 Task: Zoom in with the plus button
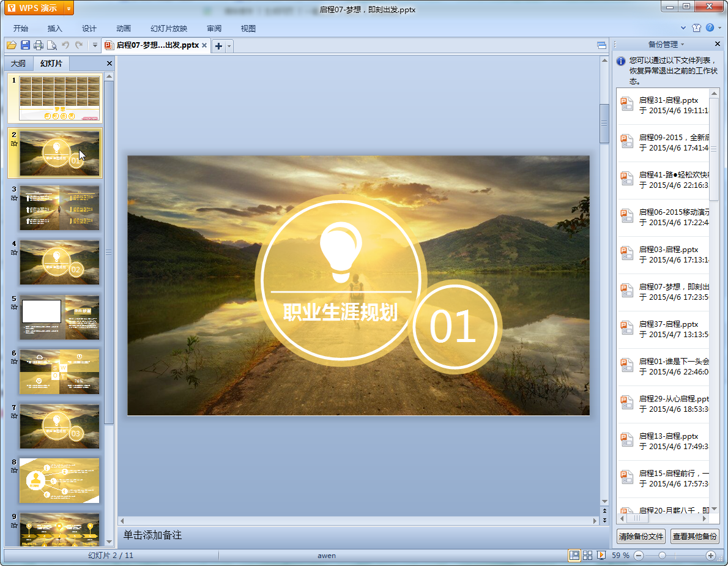711,556
